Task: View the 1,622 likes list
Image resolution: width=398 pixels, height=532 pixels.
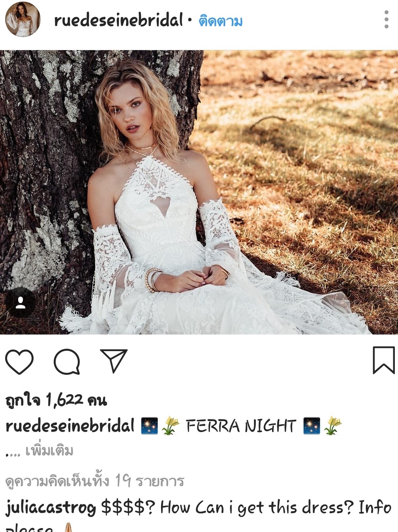Action: 56,400
